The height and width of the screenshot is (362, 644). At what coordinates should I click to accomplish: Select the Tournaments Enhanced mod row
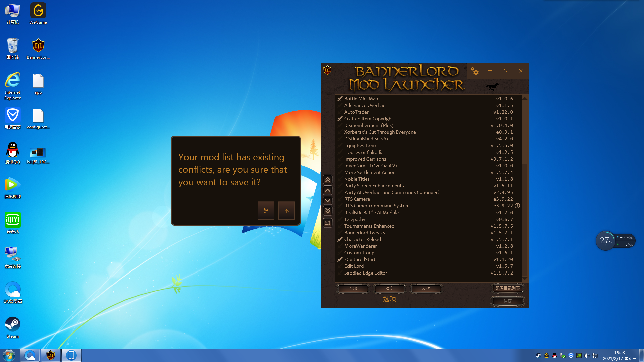pyautogui.click(x=428, y=226)
